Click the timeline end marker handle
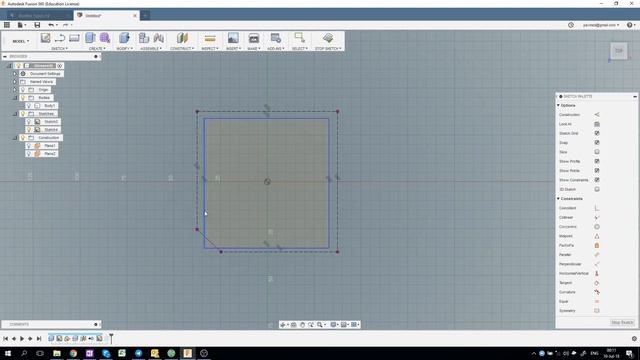This screenshot has height=360, width=640. pyautogui.click(x=111, y=338)
